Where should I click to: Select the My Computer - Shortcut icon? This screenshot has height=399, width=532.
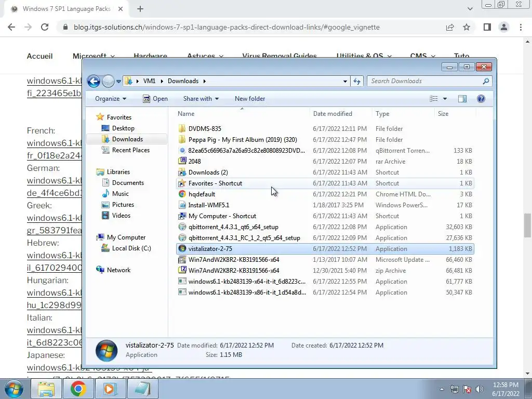182,216
